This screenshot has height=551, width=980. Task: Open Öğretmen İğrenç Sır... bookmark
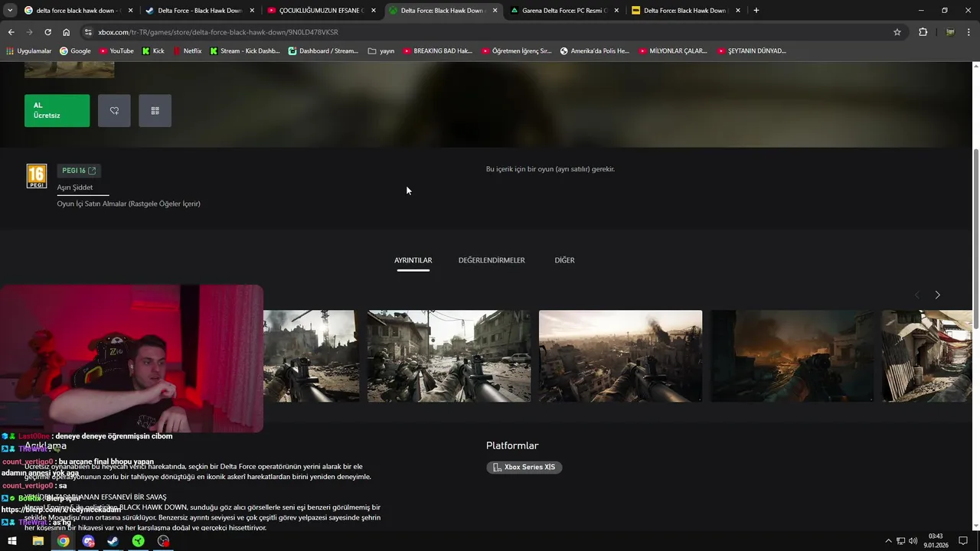517,51
